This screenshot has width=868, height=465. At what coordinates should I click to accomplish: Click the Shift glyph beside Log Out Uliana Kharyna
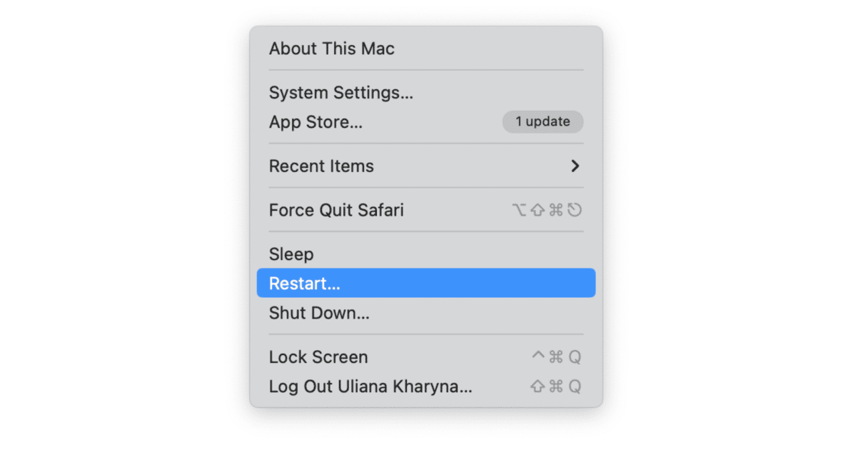pos(538,386)
